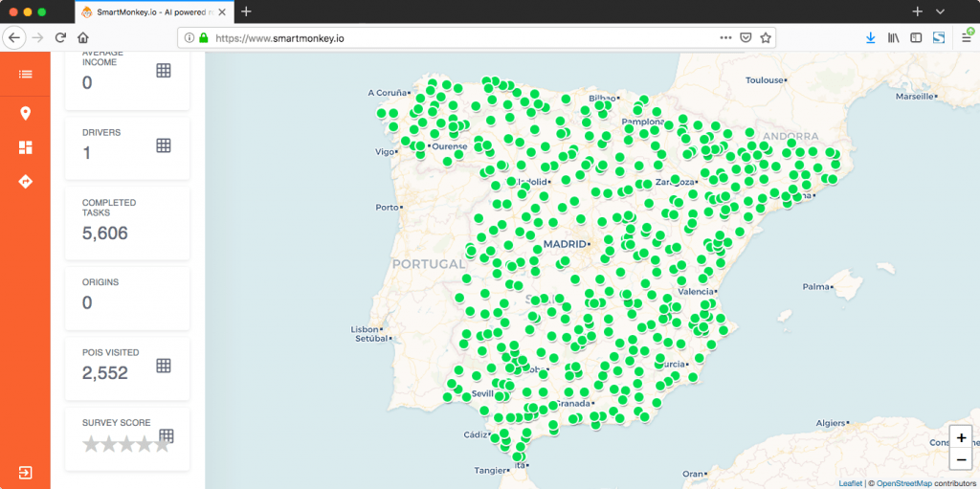The width and height of the screenshot is (980, 489).
Task: Click the browser forward arrow
Action: pos(37,37)
